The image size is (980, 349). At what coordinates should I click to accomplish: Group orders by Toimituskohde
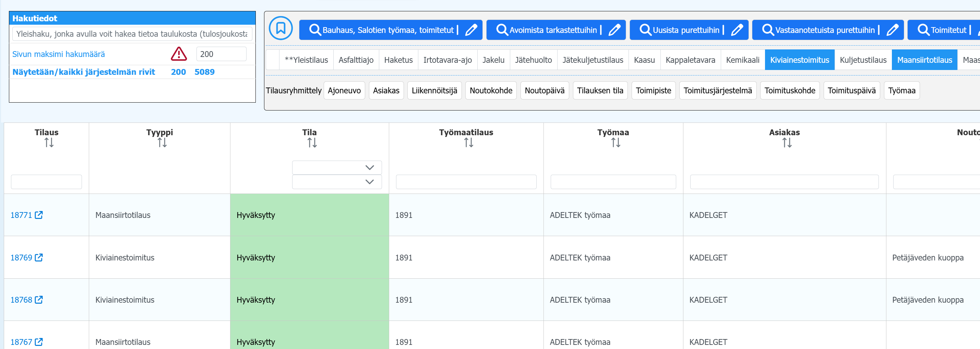coord(790,91)
